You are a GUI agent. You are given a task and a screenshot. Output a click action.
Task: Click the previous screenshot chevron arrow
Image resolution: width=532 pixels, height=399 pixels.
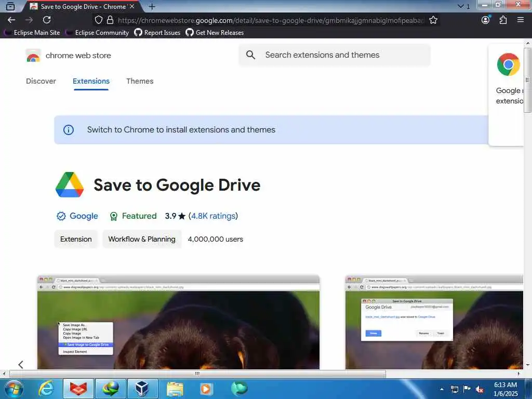pos(21,364)
